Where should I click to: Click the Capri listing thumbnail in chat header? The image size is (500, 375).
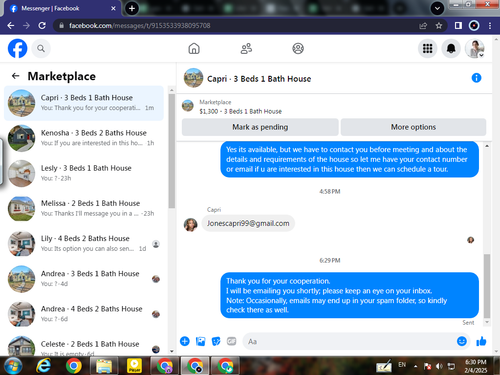coord(193,78)
